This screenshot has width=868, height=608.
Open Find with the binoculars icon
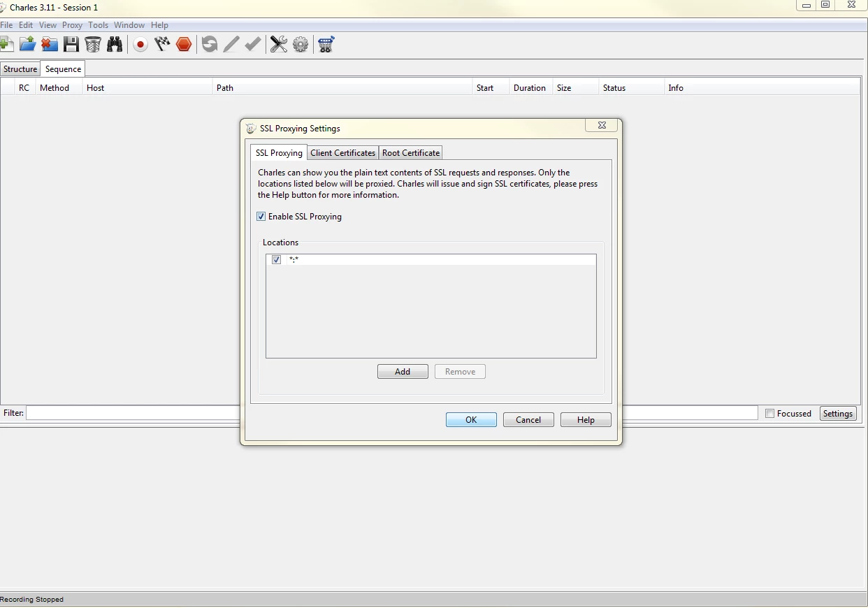pyautogui.click(x=115, y=45)
